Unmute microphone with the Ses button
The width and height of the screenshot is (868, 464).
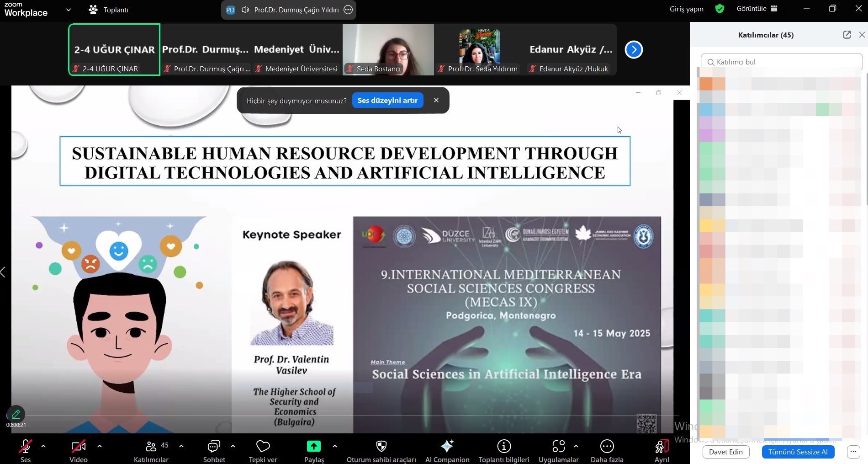[26, 451]
